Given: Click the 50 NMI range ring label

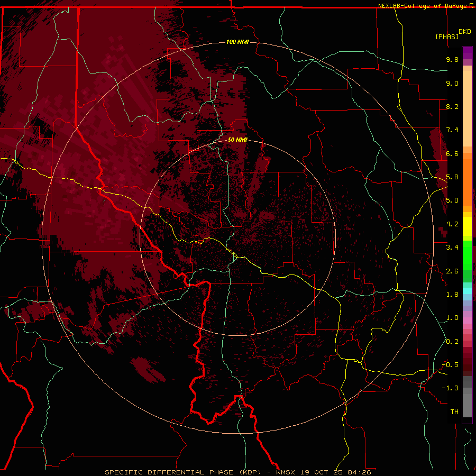Looking at the screenshot, I should [x=237, y=140].
